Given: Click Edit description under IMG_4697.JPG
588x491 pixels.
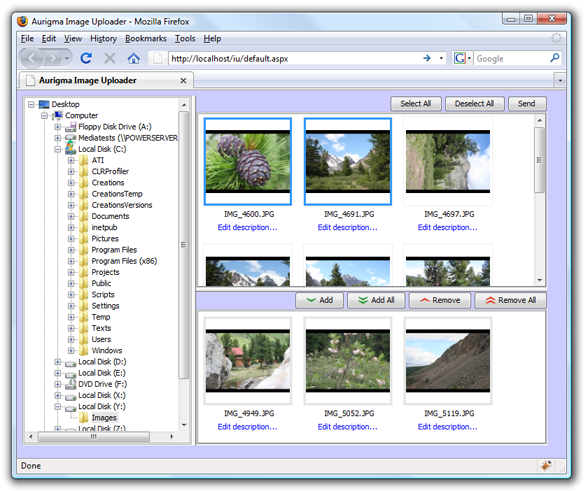Looking at the screenshot, I should pyautogui.click(x=447, y=227).
